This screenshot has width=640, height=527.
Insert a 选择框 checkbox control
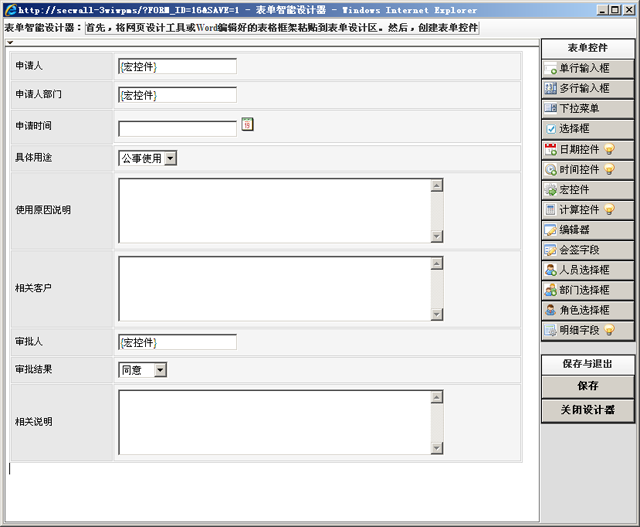tap(587, 129)
